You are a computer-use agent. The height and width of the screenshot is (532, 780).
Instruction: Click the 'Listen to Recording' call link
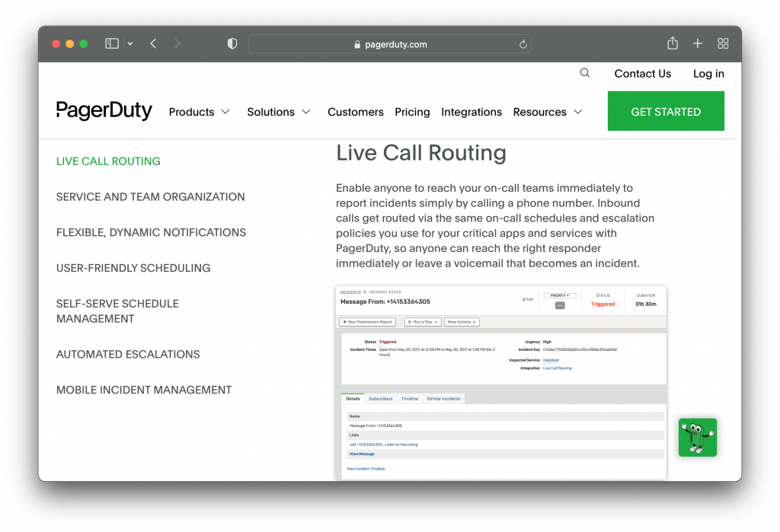click(x=401, y=444)
